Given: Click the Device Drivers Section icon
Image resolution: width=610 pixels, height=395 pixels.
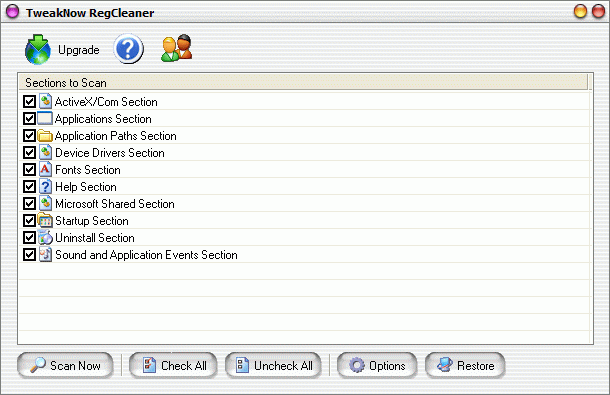Looking at the screenshot, I should [x=45, y=153].
